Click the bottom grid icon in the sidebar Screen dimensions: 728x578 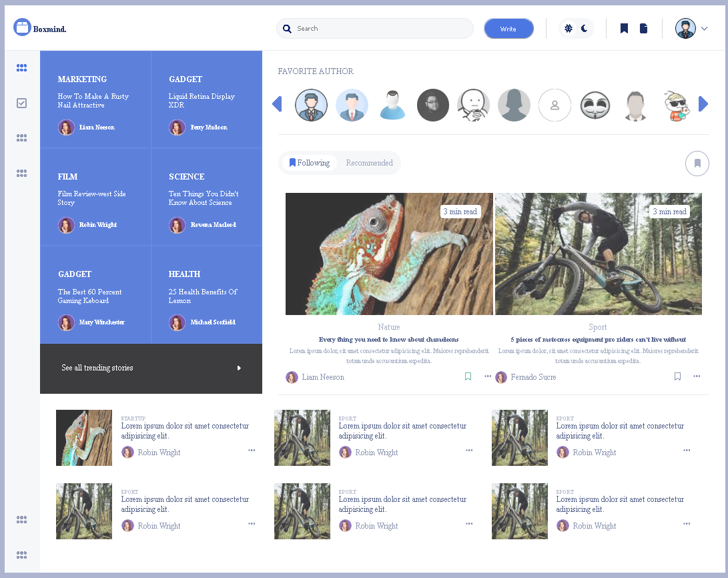[21, 555]
